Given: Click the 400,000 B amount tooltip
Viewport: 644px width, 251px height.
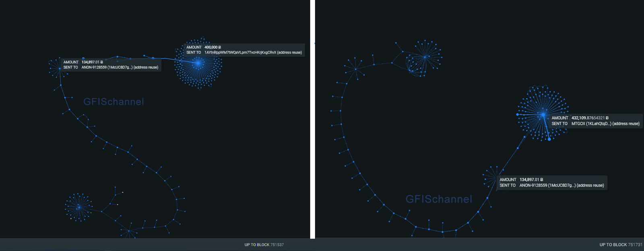Looking at the screenshot, I should [x=244, y=50].
